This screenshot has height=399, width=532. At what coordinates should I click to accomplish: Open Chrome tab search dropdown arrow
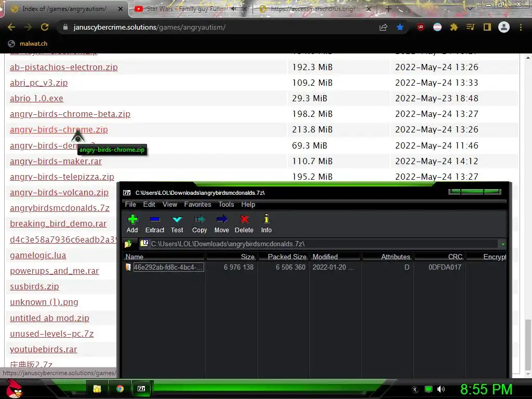pos(470,8)
